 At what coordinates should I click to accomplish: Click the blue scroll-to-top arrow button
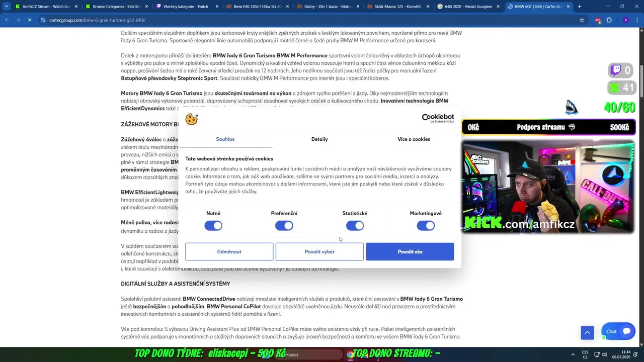pos(587,332)
